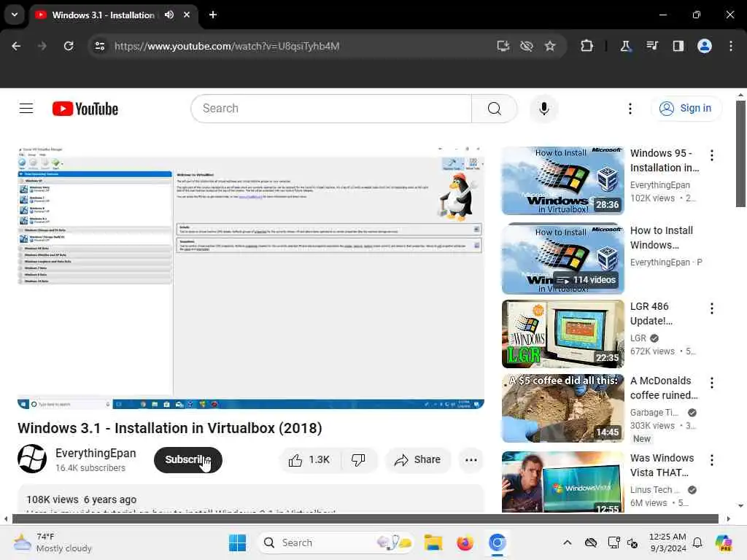Share this video
The height and width of the screenshot is (560, 747).
(417, 460)
